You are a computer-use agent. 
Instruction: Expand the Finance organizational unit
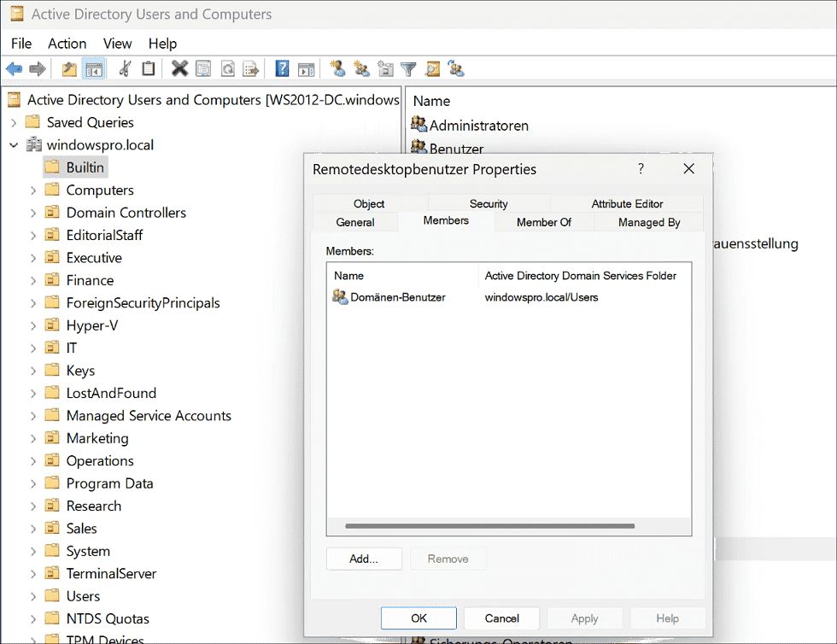pos(33,280)
